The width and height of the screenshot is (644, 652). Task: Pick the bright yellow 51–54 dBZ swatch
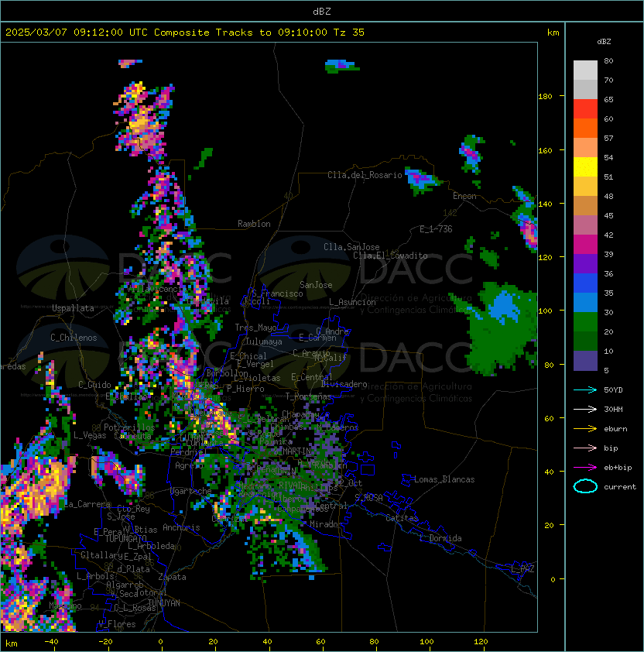pyautogui.click(x=585, y=167)
